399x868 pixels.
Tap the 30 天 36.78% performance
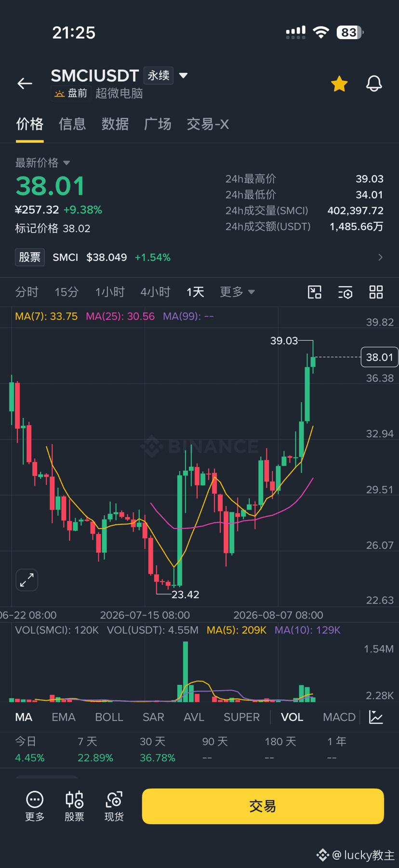(157, 749)
